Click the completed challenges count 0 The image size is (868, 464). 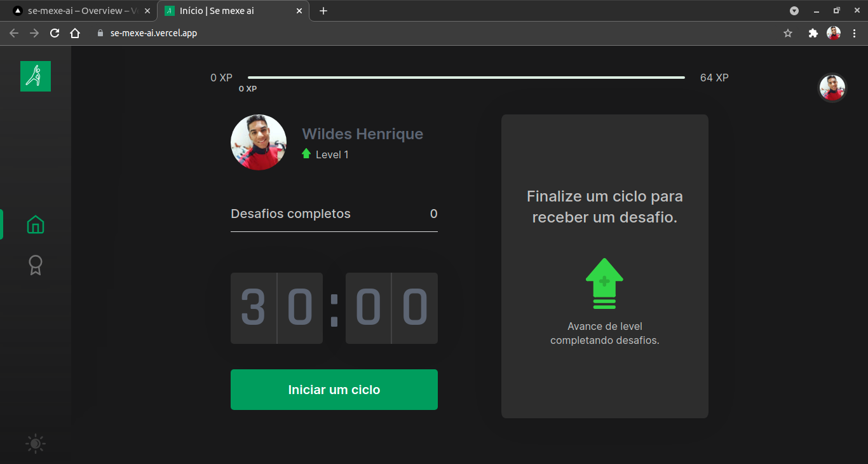click(x=434, y=214)
